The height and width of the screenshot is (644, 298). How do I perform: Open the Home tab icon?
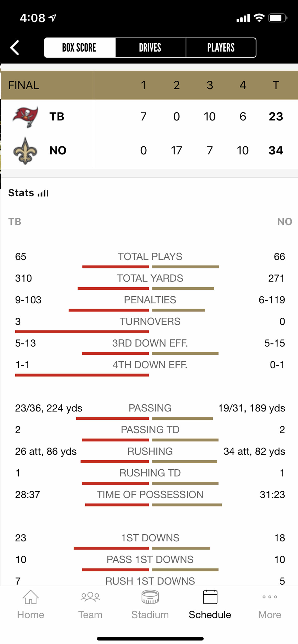pyautogui.click(x=30, y=597)
